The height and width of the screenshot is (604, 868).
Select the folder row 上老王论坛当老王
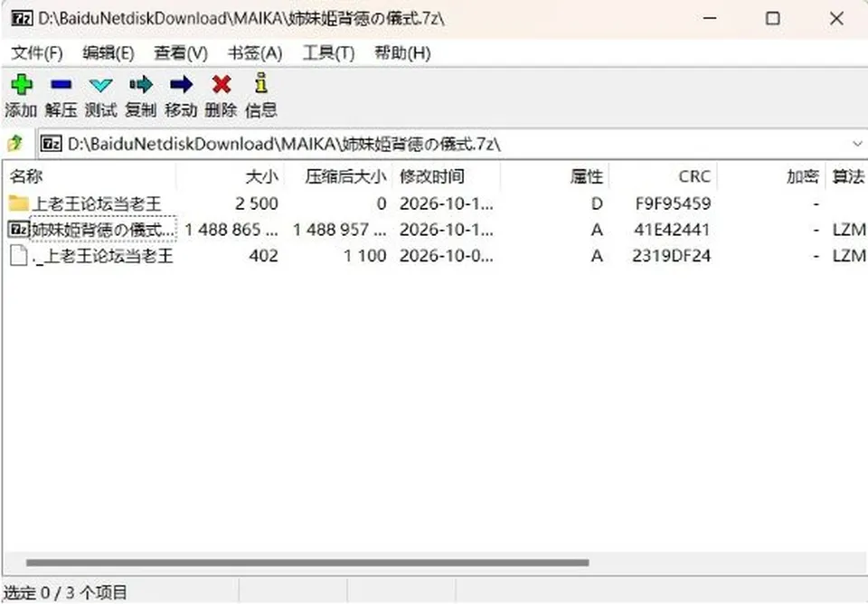pyautogui.click(x=436, y=203)
